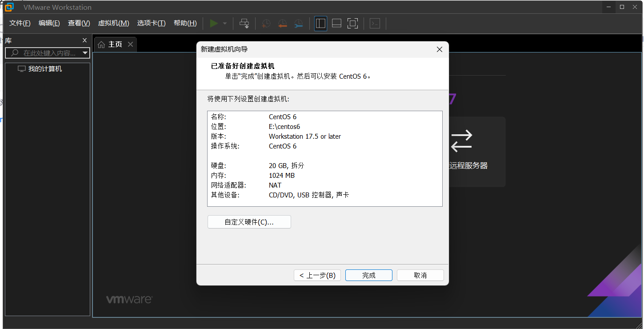Click the 远程服务器 card label
This screenshot has width=644, height=329.
pyautogui.click(x=468, y=165)
